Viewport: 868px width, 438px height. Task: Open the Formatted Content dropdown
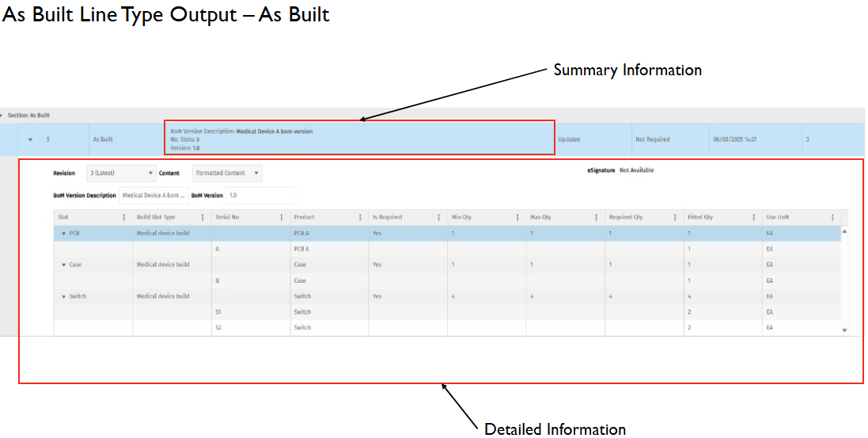coord(227,173)
